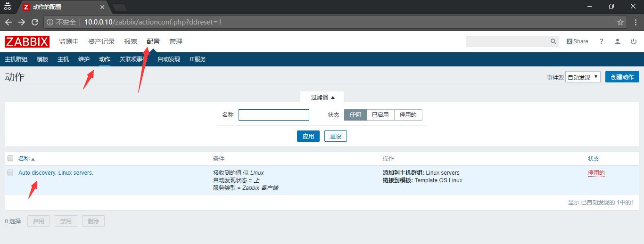Select 停用的 status filter
Viewport: 644px width, 244px height.
tap(408, 115)
